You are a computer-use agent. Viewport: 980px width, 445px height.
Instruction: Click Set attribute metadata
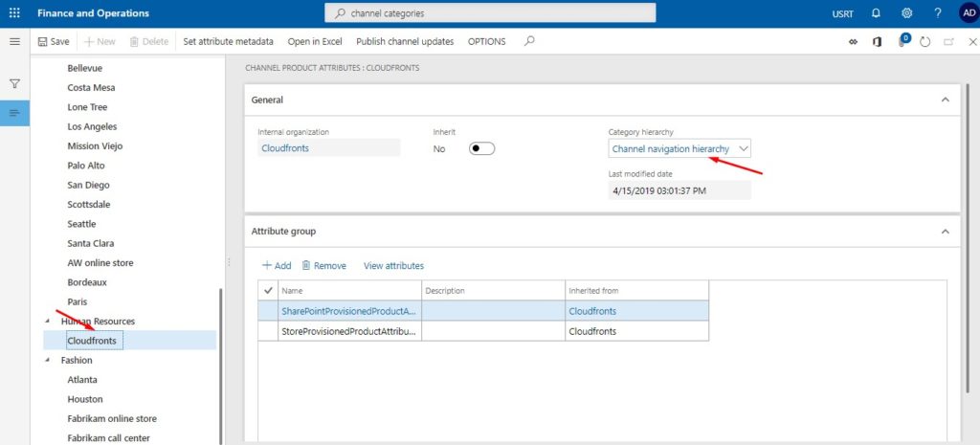(228, 41)
